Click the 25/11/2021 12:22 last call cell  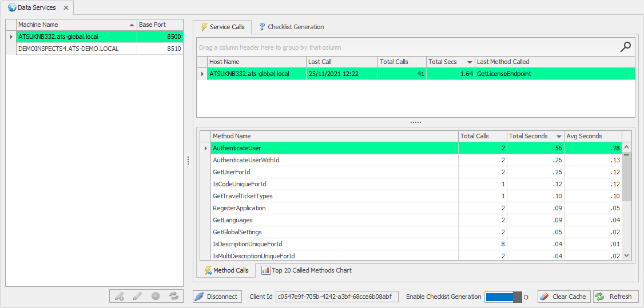click(x=341, y=74)
